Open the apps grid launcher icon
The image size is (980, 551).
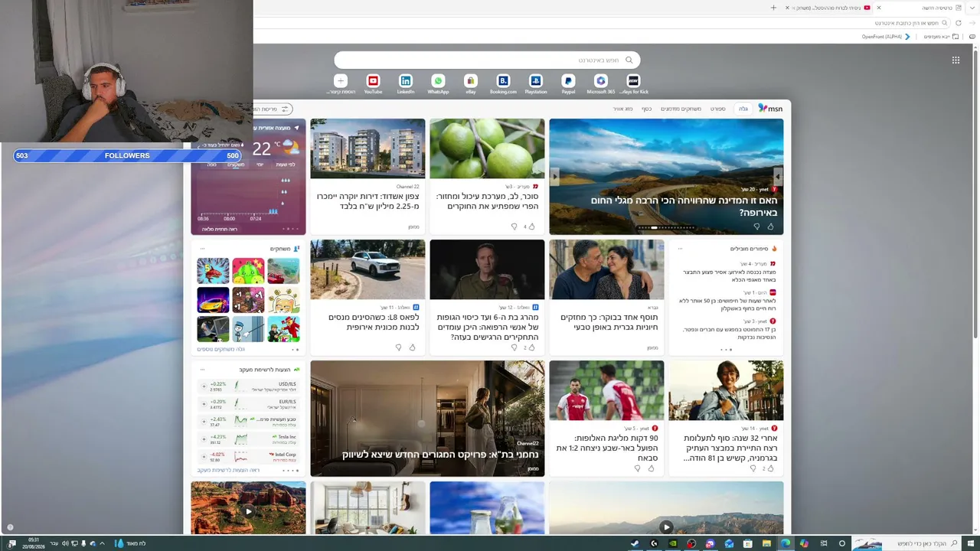(955, 60)
